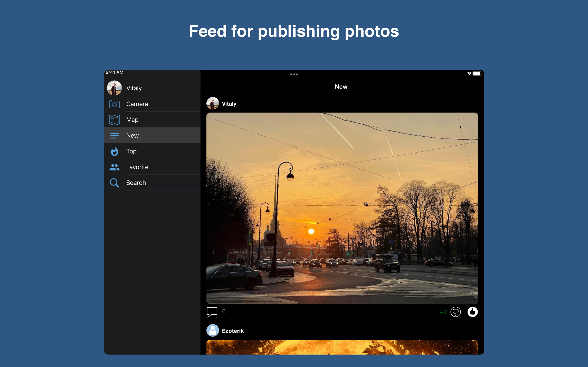Open Vitaly's profile name in sidebar
The height and width of the screenshot is (367, 588).
click(x=134, y=88)
